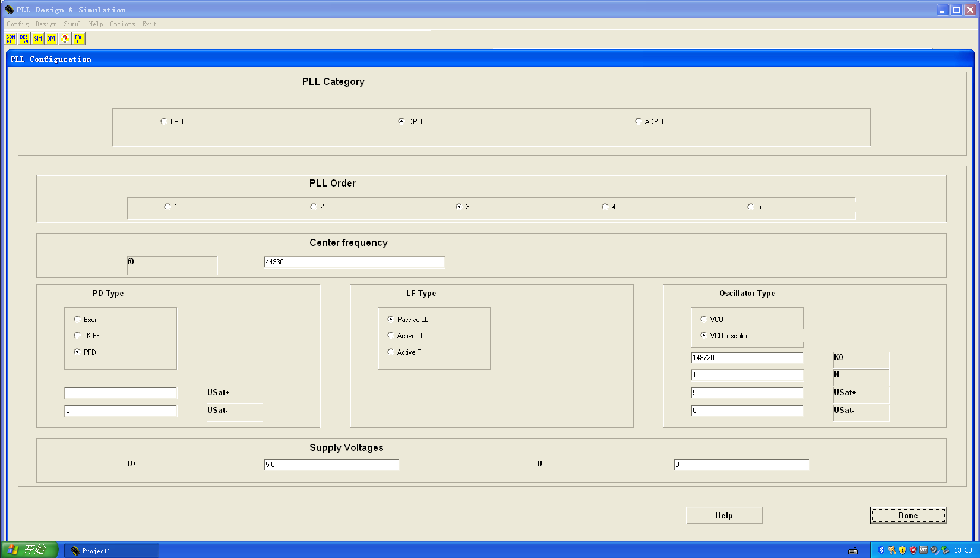Select Exor phase detector type
Screen dimensions: 980x558
(77, 319)
